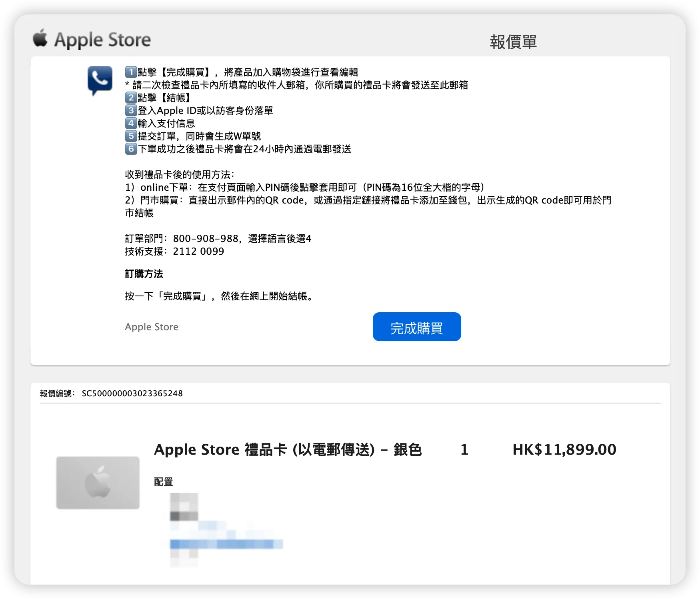Click the 技術支援: 2112 0099 line
This screenshot has width=700, height=599.
174,252
